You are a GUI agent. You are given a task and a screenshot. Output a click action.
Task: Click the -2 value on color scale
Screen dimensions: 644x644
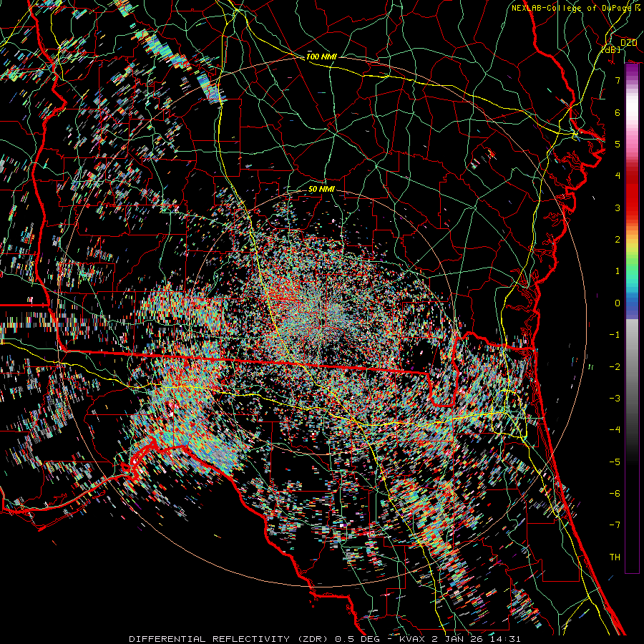(615, 366)
